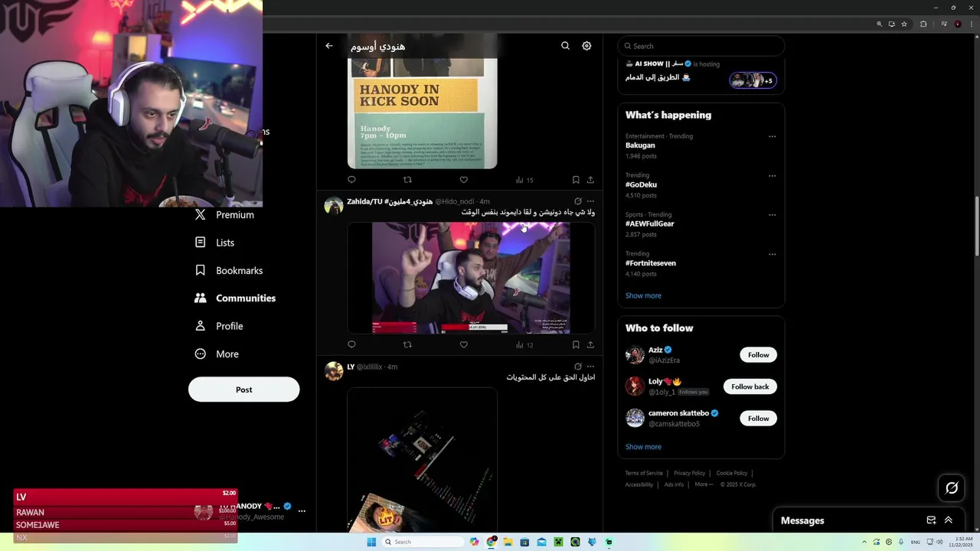Open the #AEWFullGear trending topic
This screenshot has width=980, height=551.
(650, 223)
